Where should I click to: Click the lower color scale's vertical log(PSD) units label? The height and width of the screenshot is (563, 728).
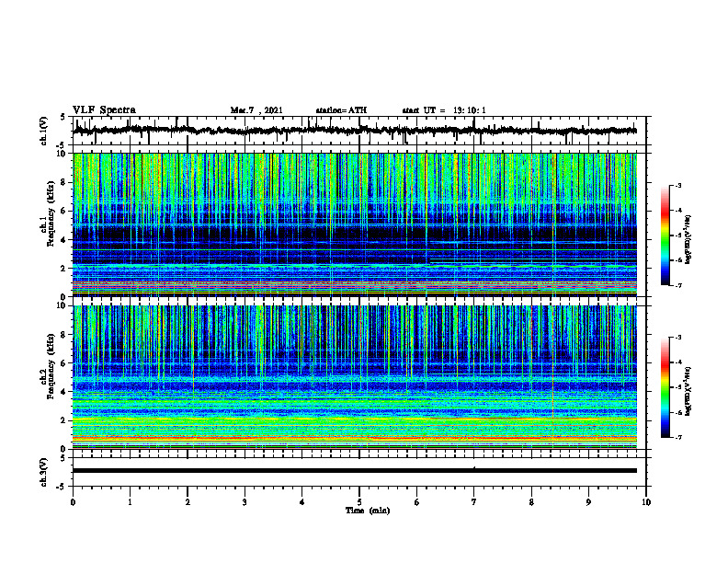click(x=688, y=390)
